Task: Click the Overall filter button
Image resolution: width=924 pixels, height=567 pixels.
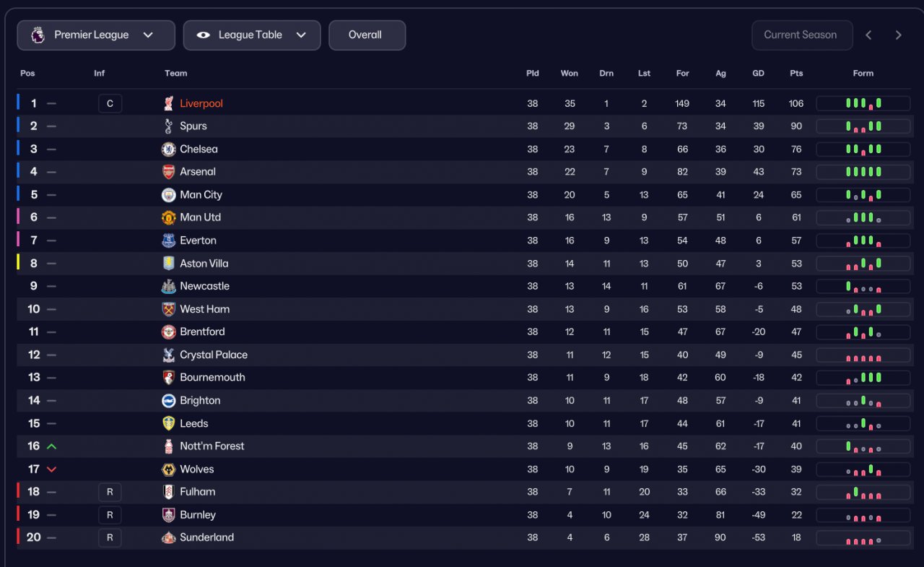Action: coord(367,35)
